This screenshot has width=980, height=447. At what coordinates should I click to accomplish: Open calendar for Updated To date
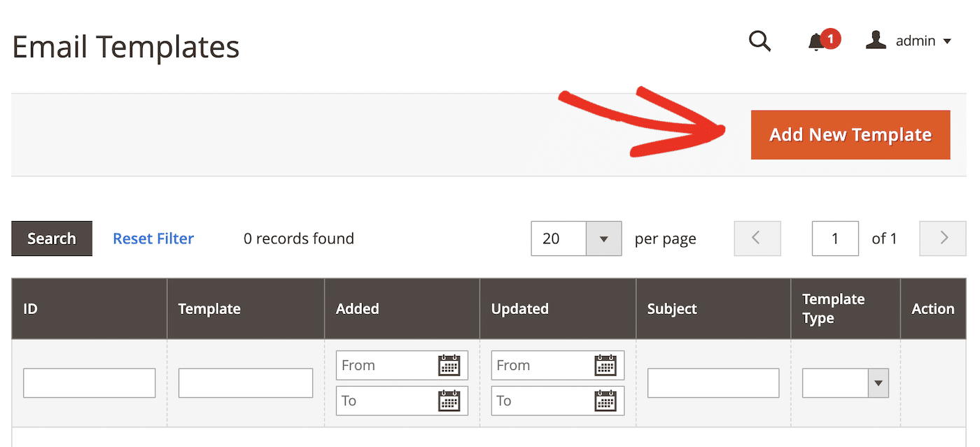[605, 401]
